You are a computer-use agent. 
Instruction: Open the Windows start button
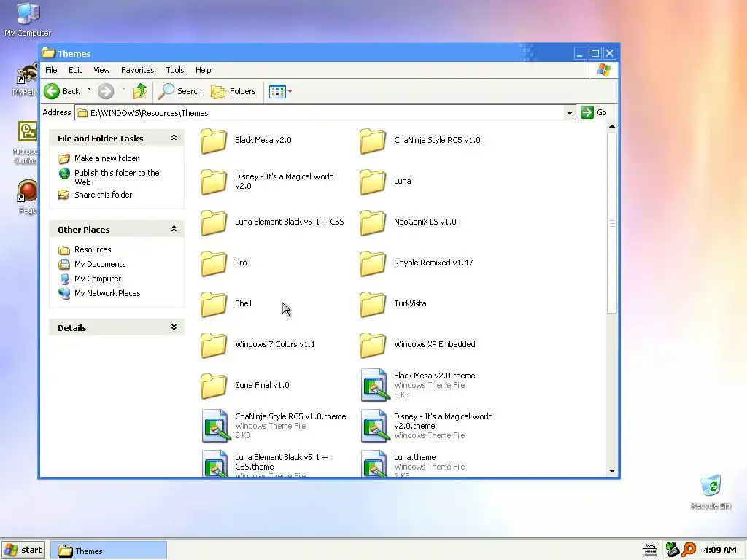coord(23,550)
